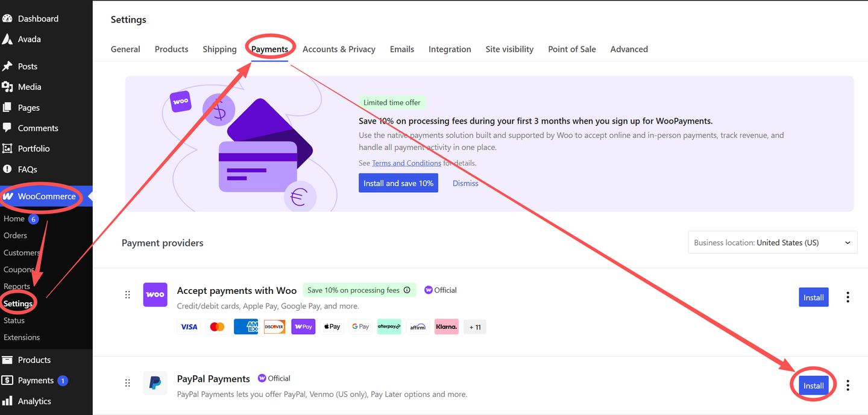
Task: Click the Limited time offer label
Action: click(x=392, y=102)
